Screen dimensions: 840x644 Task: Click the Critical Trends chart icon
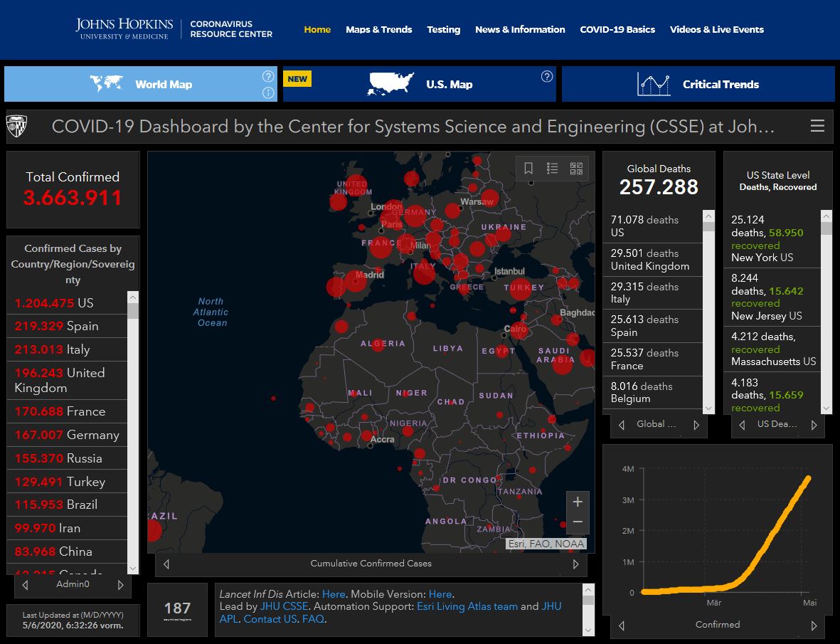(x=654, y=85)
